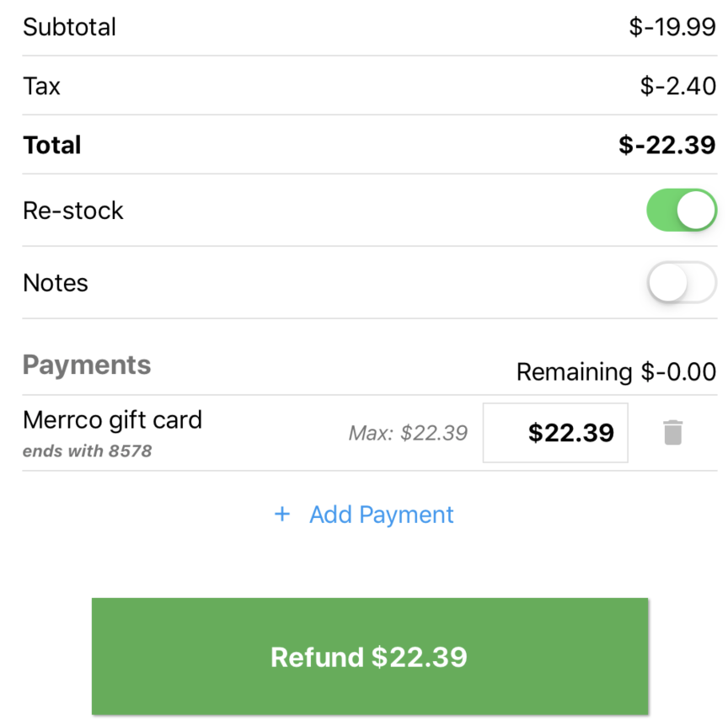Enable the Notes switch
728x726 pixels.
(x=681, y=283)
